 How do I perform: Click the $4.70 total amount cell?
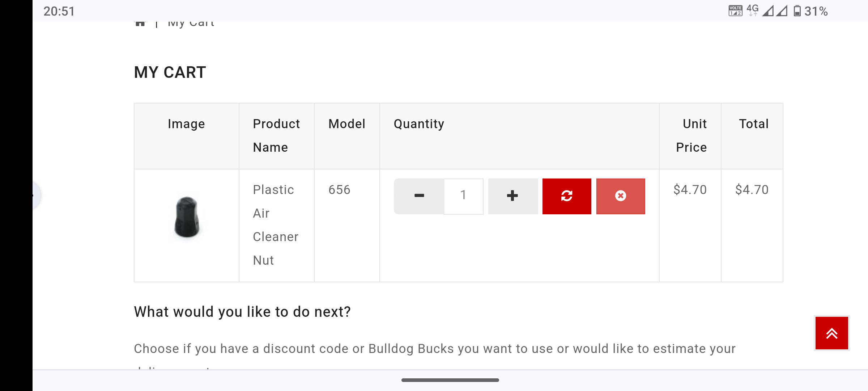click(x=752, y=190)
